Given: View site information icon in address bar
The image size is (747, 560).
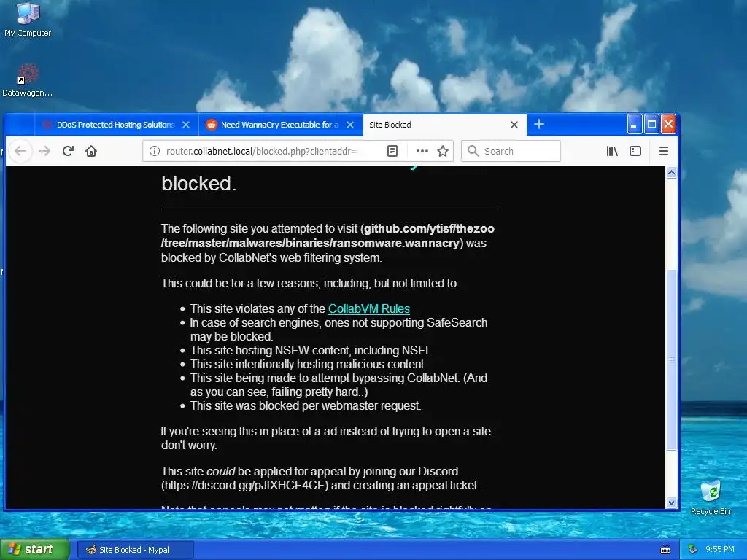Looking at the screenshot, I should coord(155,151).
